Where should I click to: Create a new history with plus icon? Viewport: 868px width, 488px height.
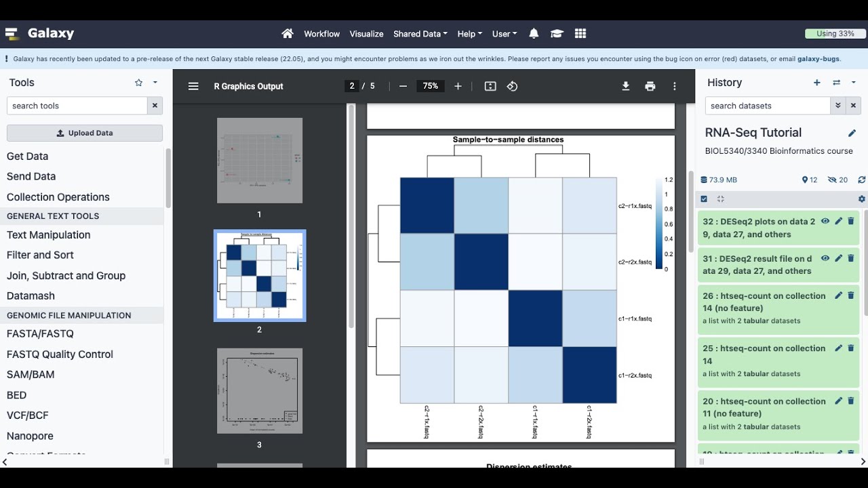(x=817, y=83)
